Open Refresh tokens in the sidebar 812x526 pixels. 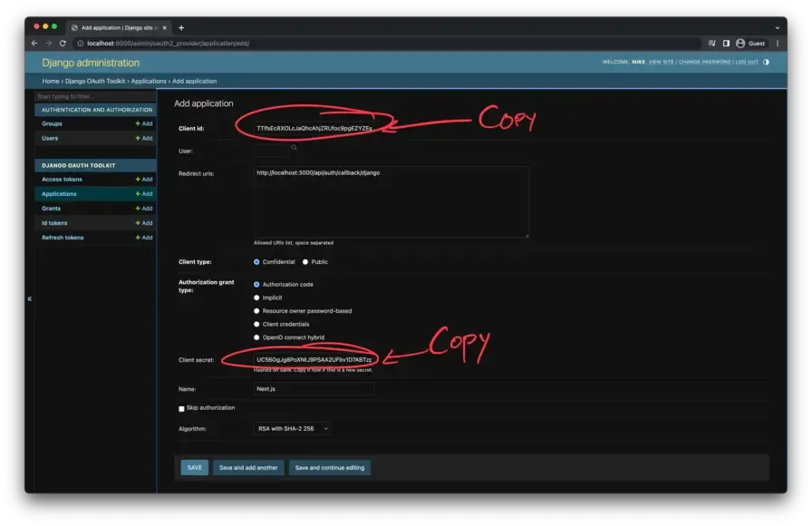click(x=63, y=238)
